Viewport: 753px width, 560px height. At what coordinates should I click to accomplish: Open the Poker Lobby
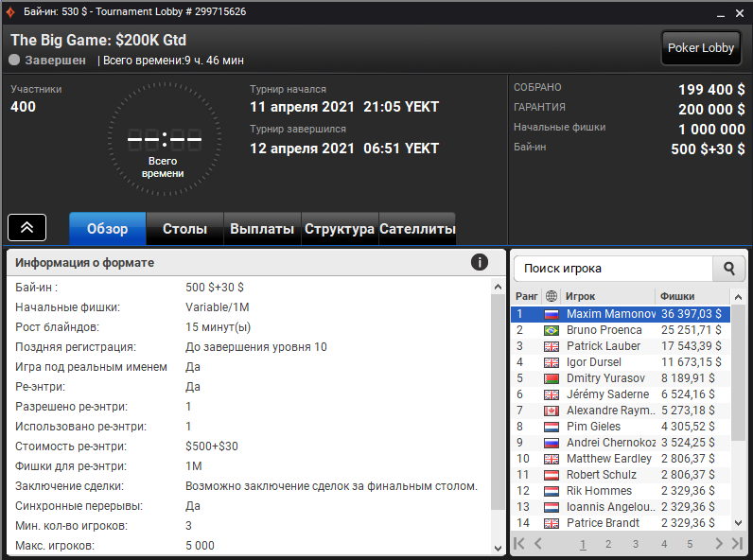tap(701, 48)
